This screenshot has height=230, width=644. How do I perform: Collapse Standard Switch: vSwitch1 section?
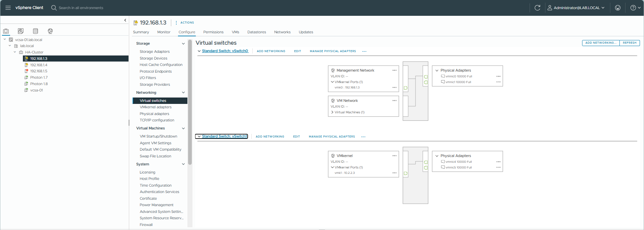click(x=199, y=137)
